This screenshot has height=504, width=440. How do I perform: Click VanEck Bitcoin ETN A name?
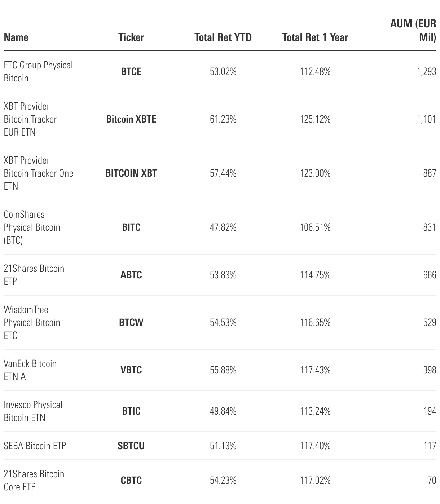(x=30, y=370)
